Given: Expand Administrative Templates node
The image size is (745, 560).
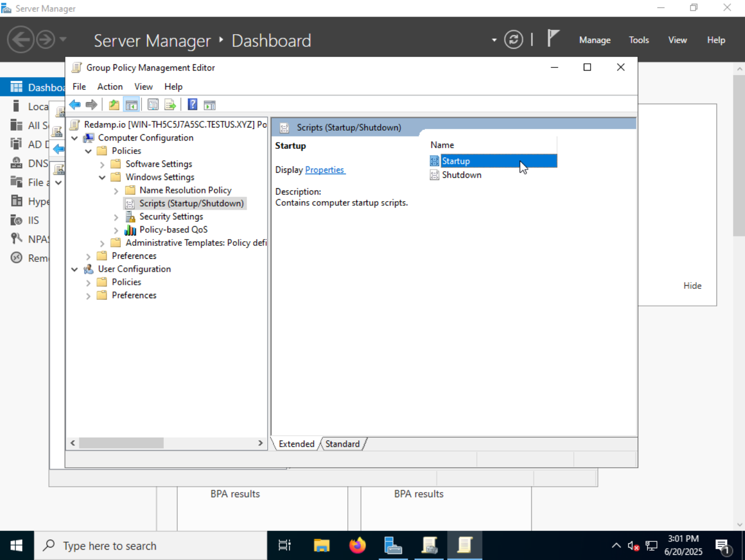Looking at the screenshot, I should (x=102, y=243).
